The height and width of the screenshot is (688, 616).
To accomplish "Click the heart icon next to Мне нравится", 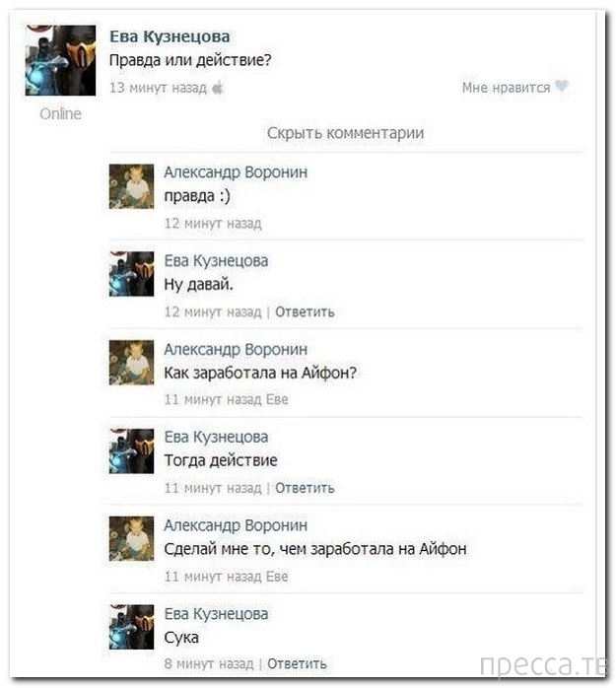I will 561,86.
